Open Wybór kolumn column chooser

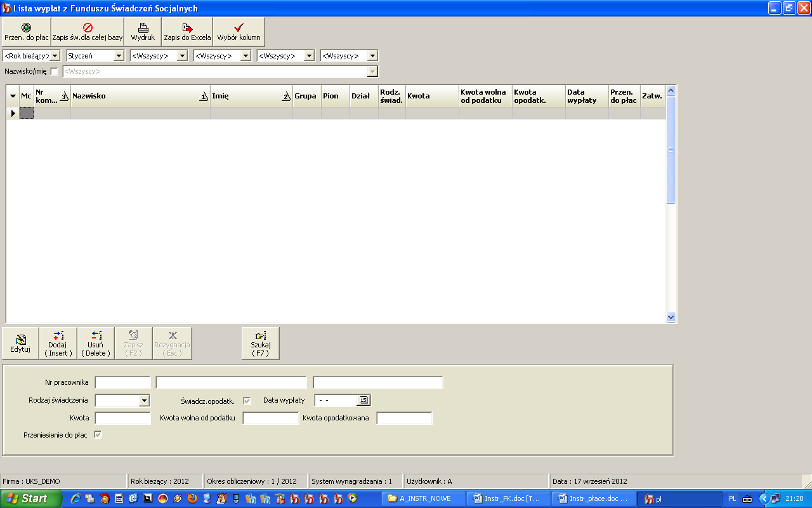click(239, 32)
